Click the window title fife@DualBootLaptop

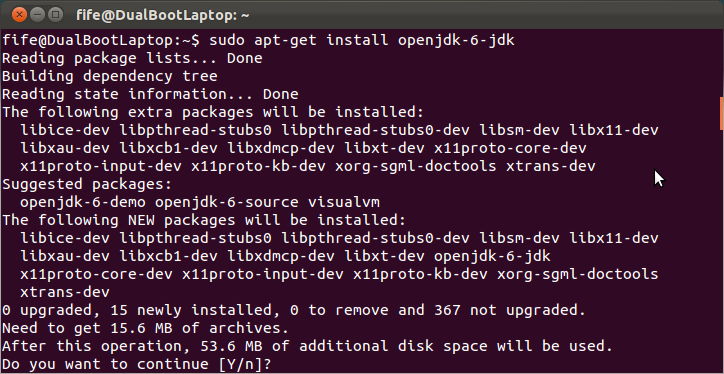pyautogui.click(x=163, y=15)
